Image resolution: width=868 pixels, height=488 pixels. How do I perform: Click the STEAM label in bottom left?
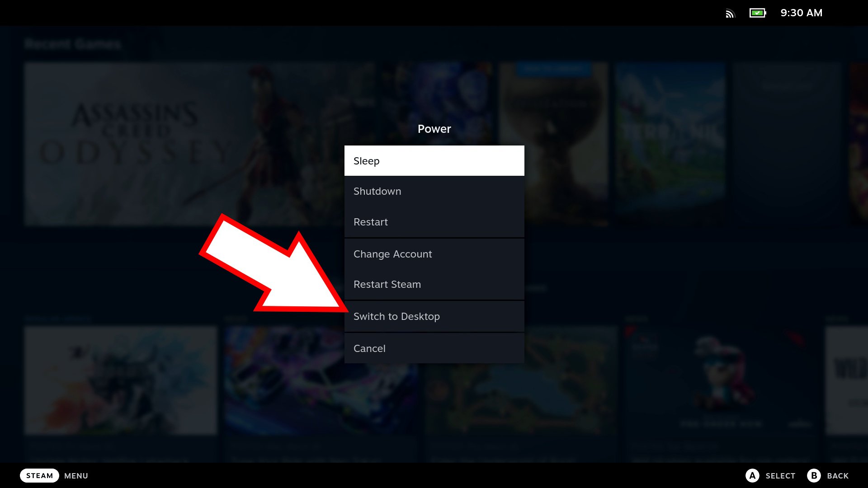tap(39, 475)
